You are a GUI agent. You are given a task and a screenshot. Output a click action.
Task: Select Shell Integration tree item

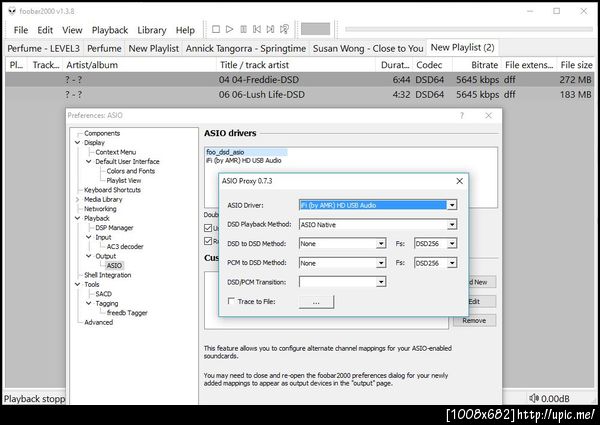(x=108, y=275)
